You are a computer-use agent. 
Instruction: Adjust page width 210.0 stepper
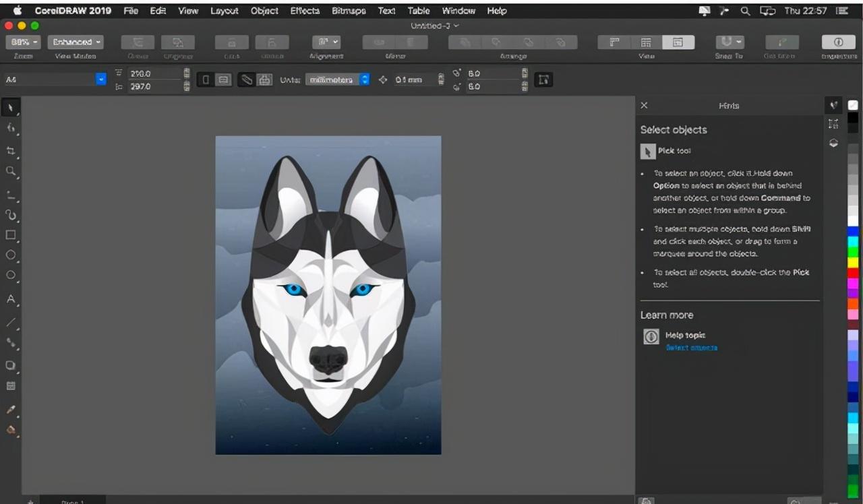click(187, 73)
